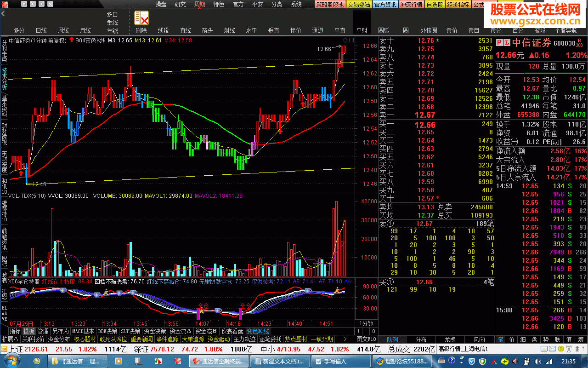
Task: Open the 分类 menu
Action: [277, 5]
